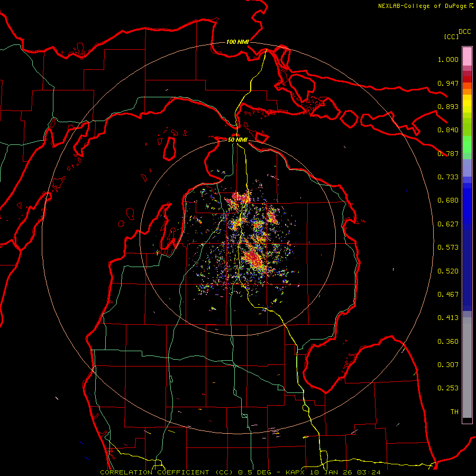
Task: Click the 100 NMI range ring label
Action: pyautogui.click(x=237, y=42)
